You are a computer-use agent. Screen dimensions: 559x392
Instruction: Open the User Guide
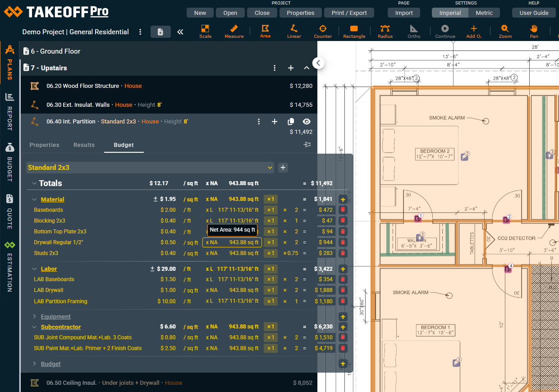534,13
